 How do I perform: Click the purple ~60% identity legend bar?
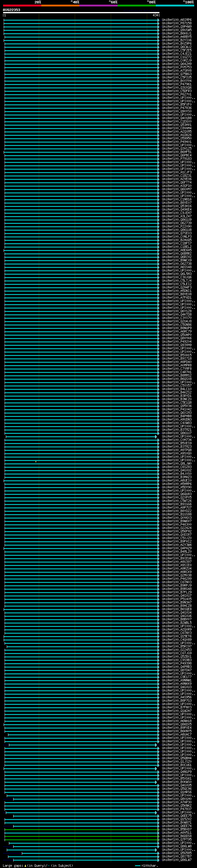[x=99, y=6]
